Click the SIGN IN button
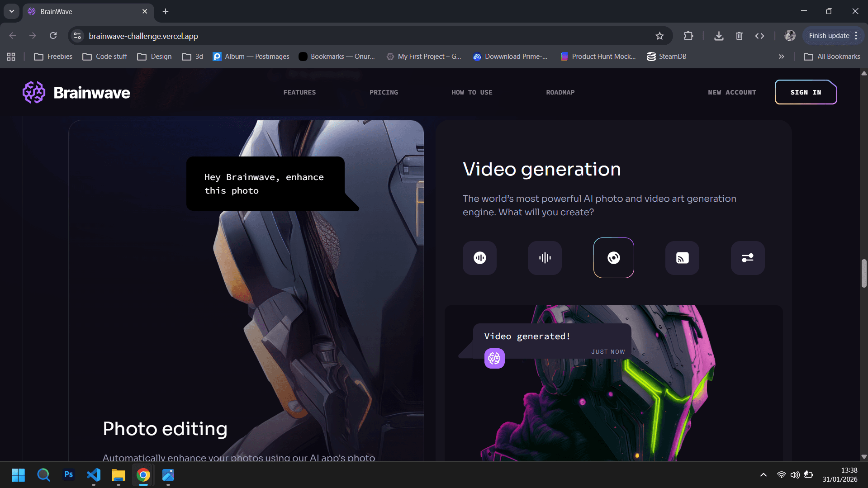 point(806,92)
